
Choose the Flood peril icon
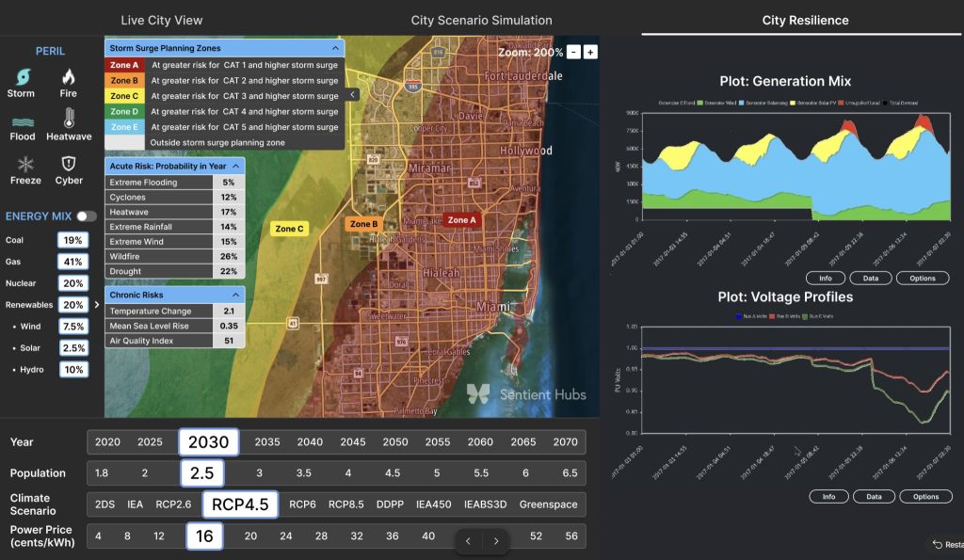[x=23, y=121]
